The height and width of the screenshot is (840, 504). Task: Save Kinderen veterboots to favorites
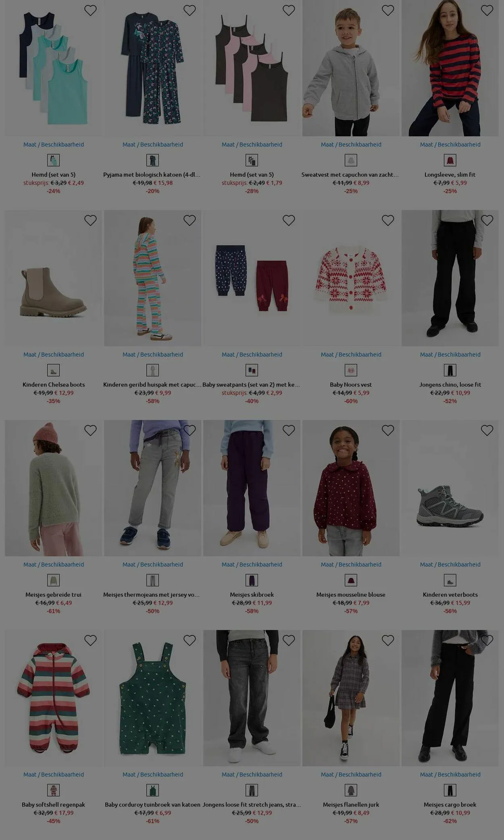click(487, 430)
